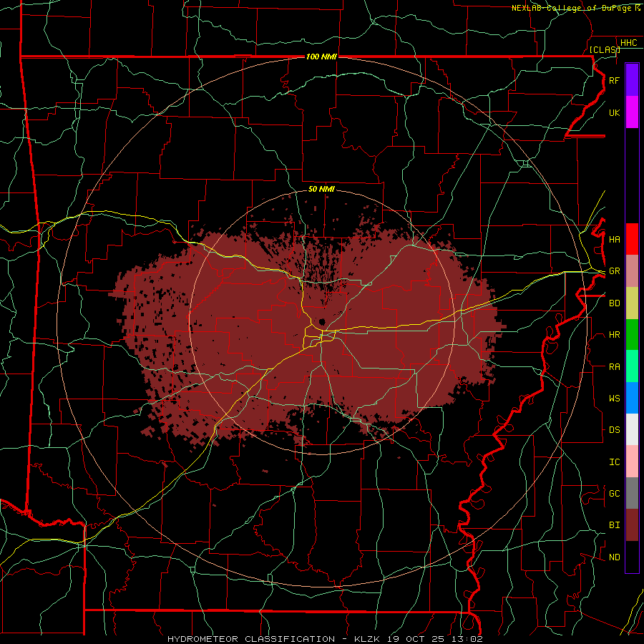Click the ND black legend swatch
The height and width of the screenshot is (644, 644).
tap(632, 557)
